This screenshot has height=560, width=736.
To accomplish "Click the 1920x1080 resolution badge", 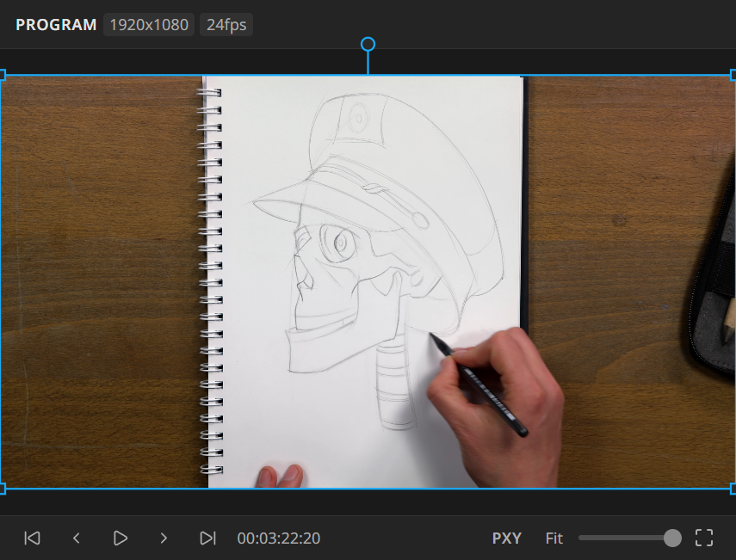I will [x=149, y=24].
